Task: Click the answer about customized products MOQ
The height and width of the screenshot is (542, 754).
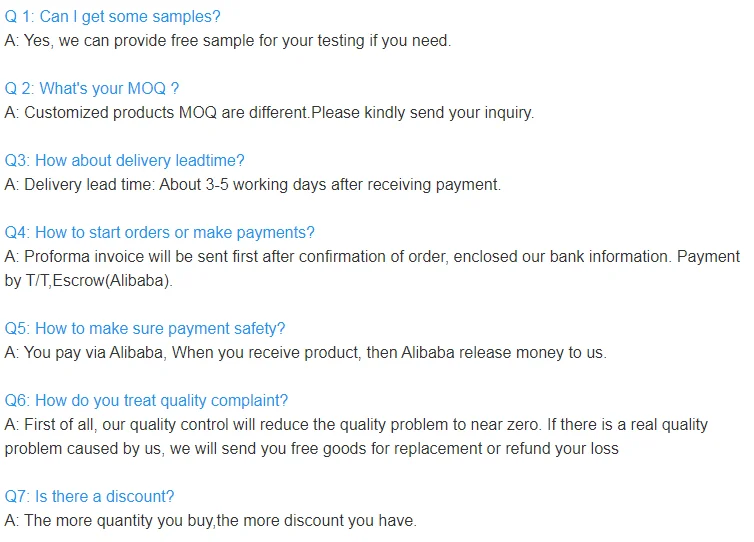Action: pos(269,113)
